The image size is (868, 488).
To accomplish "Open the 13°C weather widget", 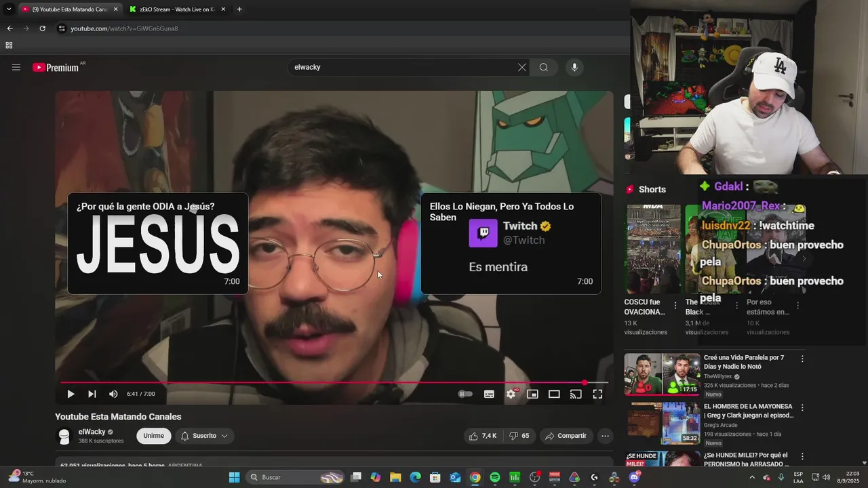I will [x=37, y=477].
